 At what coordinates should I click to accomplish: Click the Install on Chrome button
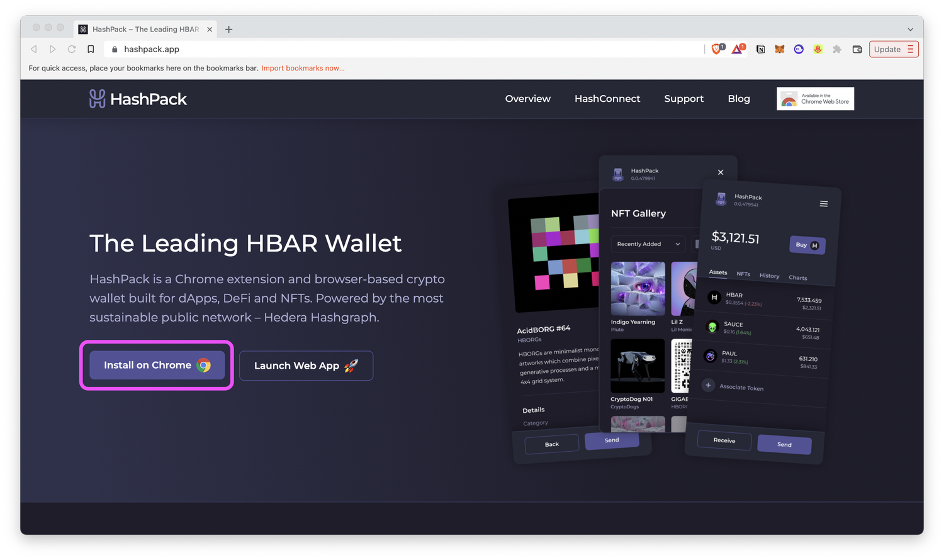(156, 365)
